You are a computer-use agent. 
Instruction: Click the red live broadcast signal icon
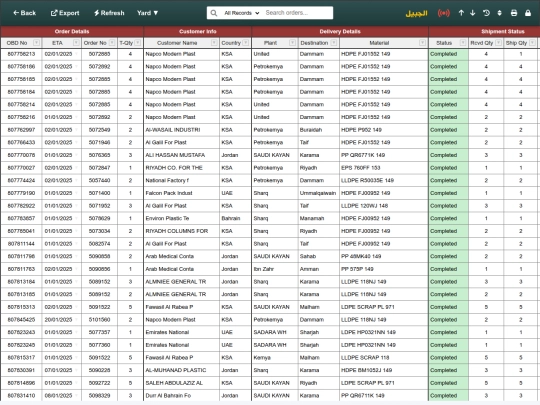(x=444, y=13)
